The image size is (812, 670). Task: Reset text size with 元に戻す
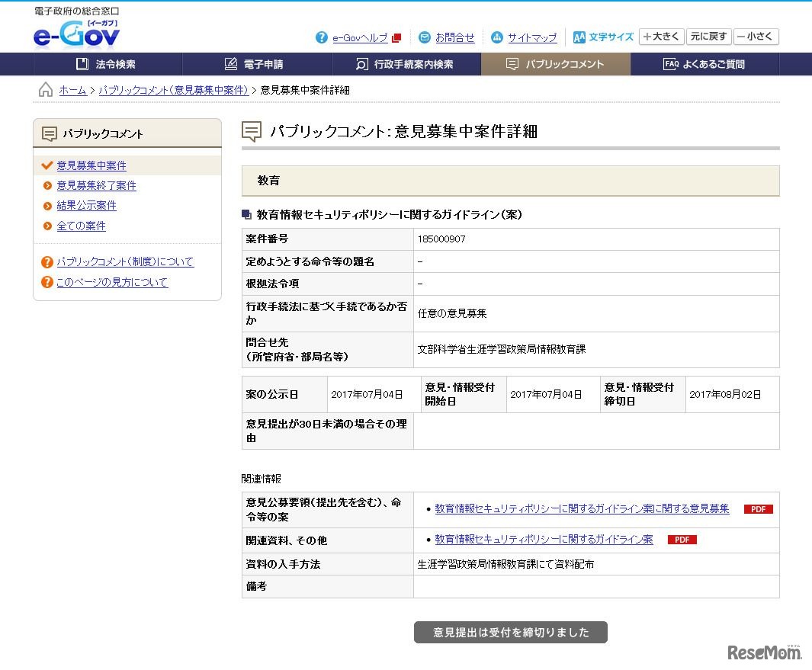coord(708,36)
